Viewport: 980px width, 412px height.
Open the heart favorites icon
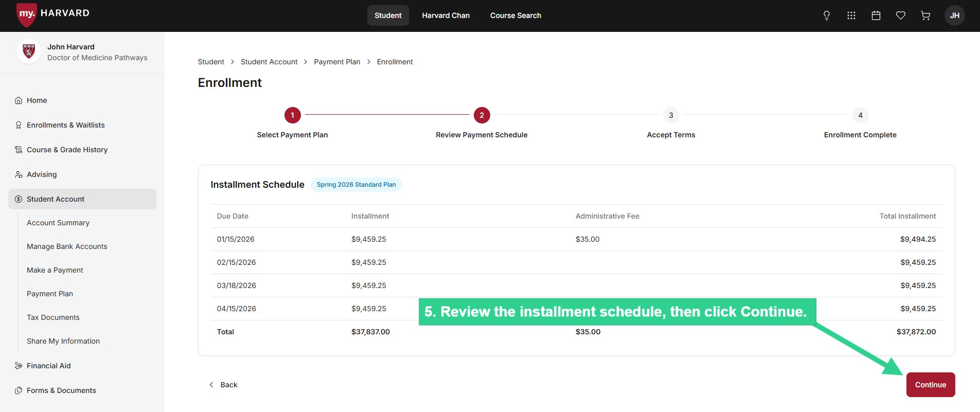point(901,15)
